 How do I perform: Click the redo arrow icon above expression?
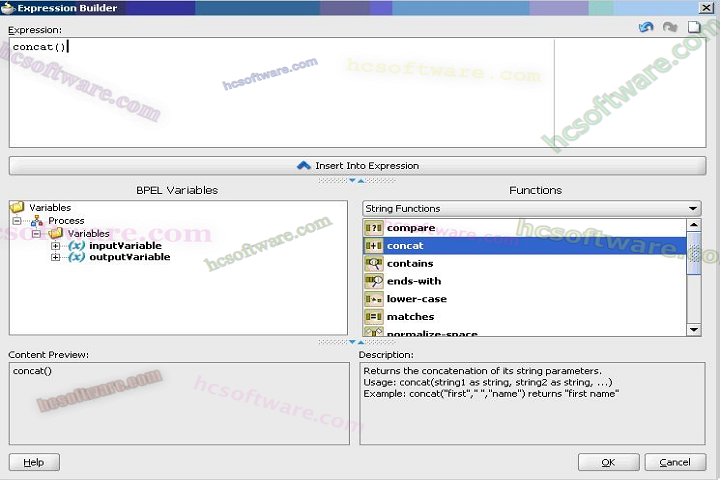(670, 27)
